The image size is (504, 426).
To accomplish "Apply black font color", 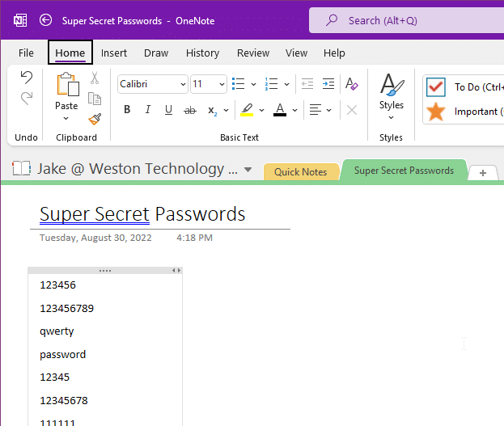I will coord(280,110).
